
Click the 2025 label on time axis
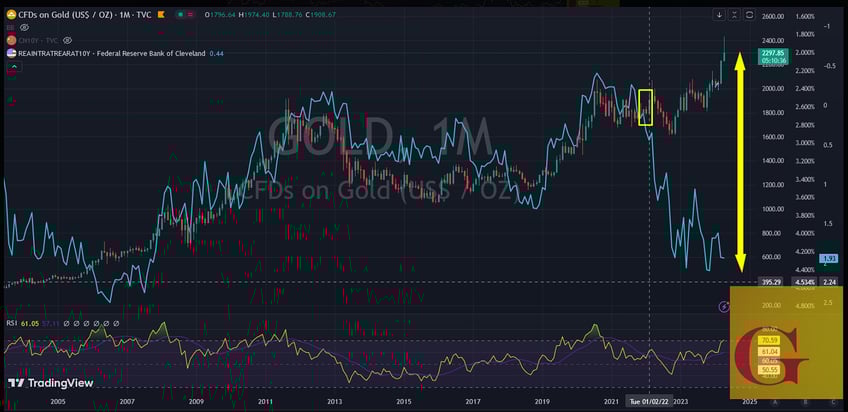click(x=750, y=402)
